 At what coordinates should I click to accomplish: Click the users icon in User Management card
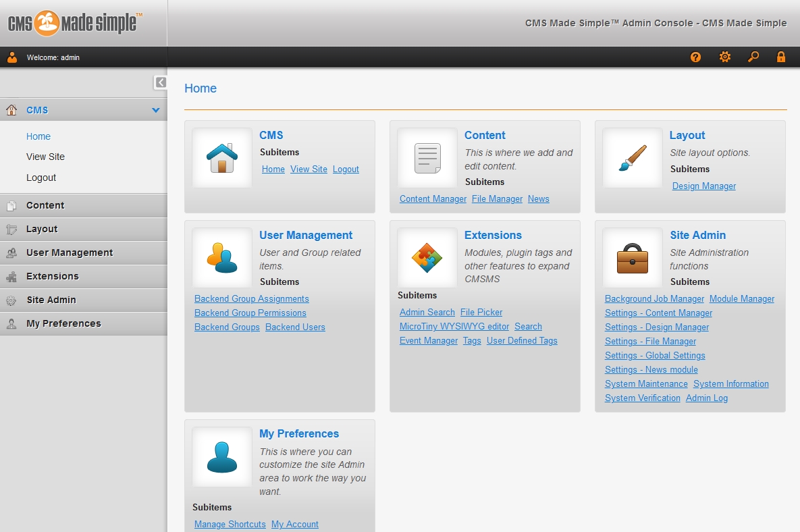pos(222,258)
